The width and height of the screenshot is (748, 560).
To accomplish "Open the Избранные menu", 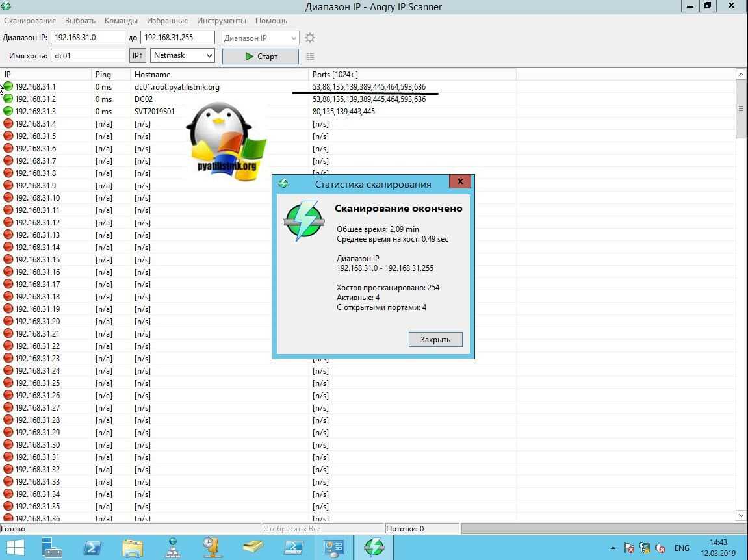I will 167,21.
